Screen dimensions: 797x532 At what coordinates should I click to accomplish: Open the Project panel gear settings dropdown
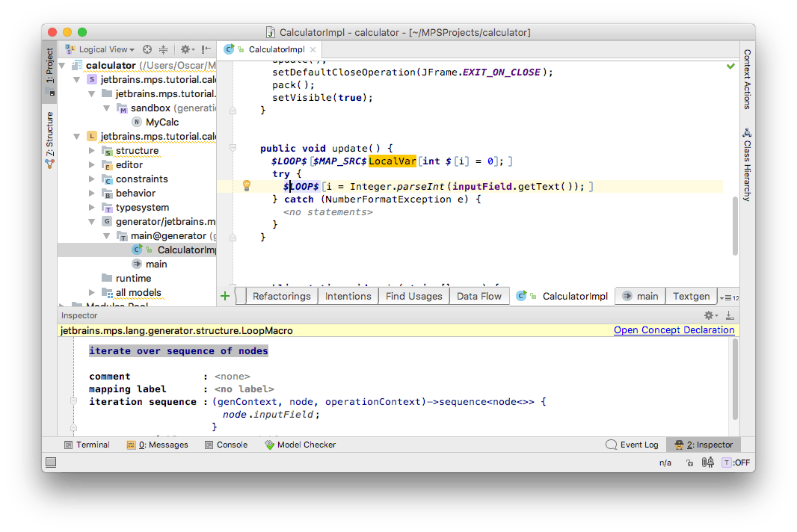coord(186,49)
